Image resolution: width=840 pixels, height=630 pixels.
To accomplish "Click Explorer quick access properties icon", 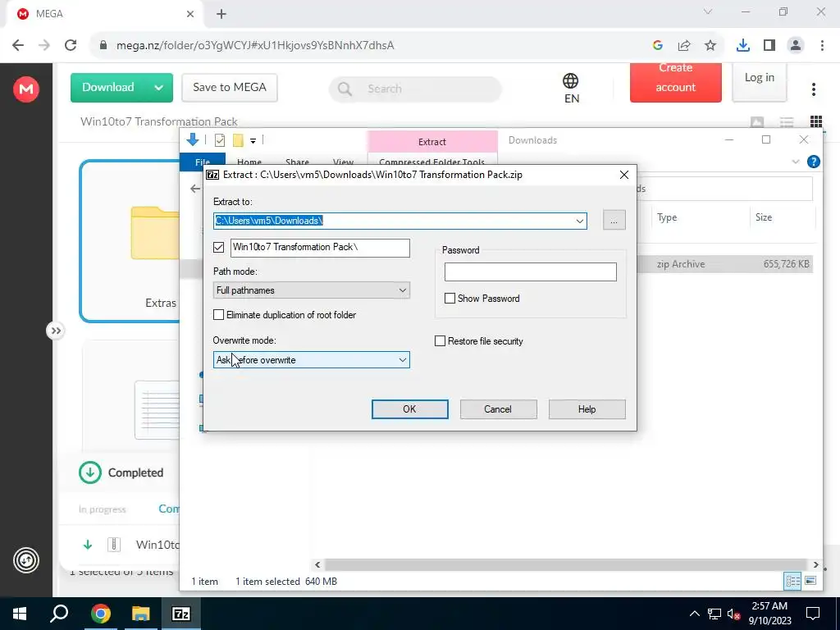I will click(x=220, y=140).
